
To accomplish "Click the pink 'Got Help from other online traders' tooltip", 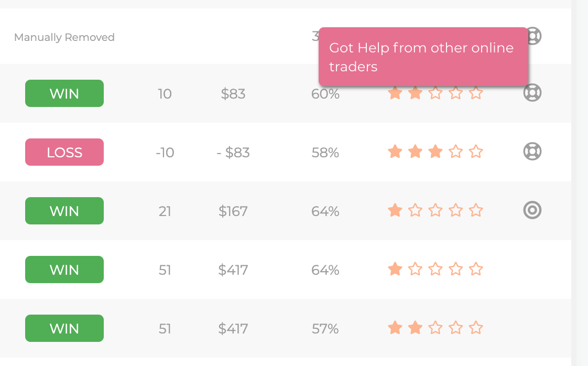I will (423, 57).
